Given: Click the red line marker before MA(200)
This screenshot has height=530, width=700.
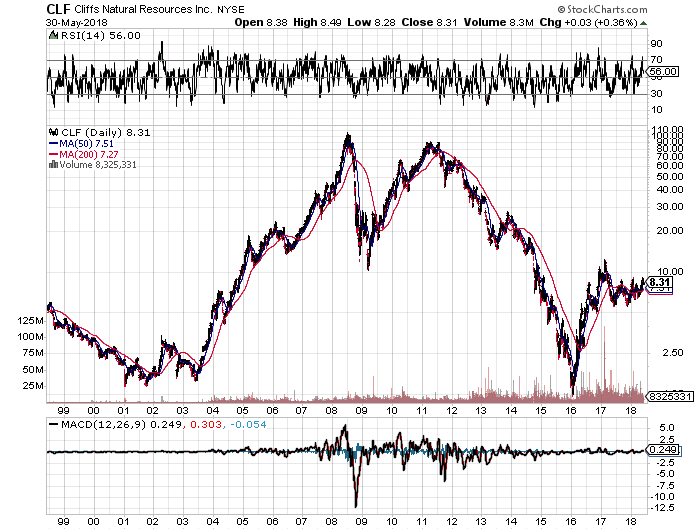Looking at the screenshot, I should [54, 154].
